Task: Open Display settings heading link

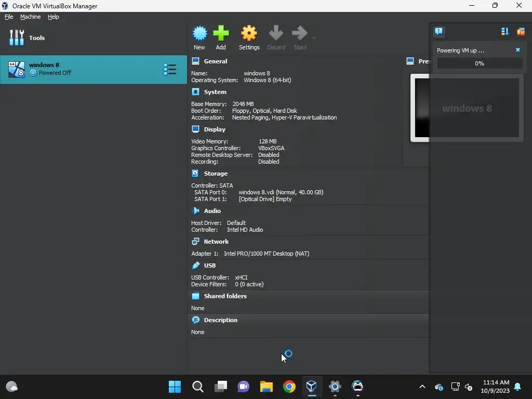Action: coord(215,129)
